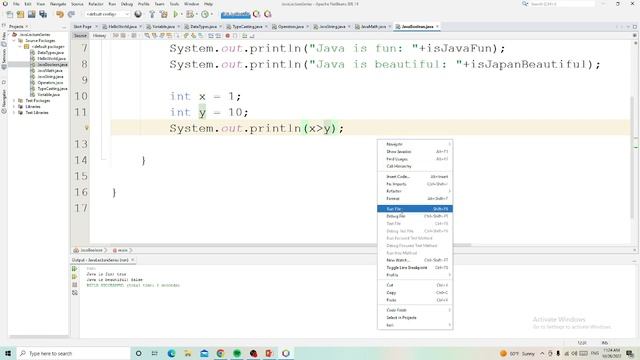Screen dimensions: 640x360
Task: Expand the Test Libraries tree node
Action: [15, 113]
